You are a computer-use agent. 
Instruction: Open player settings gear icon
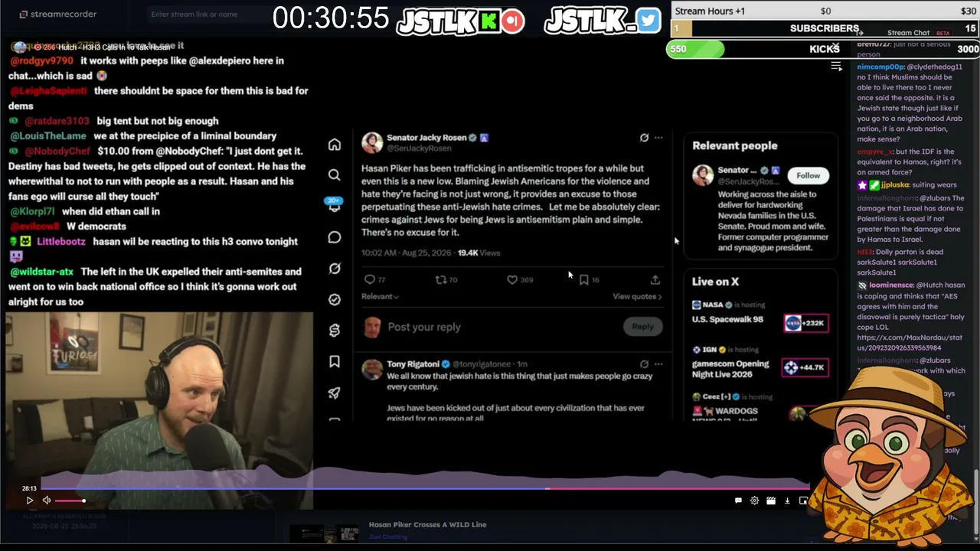pos(754,500)
